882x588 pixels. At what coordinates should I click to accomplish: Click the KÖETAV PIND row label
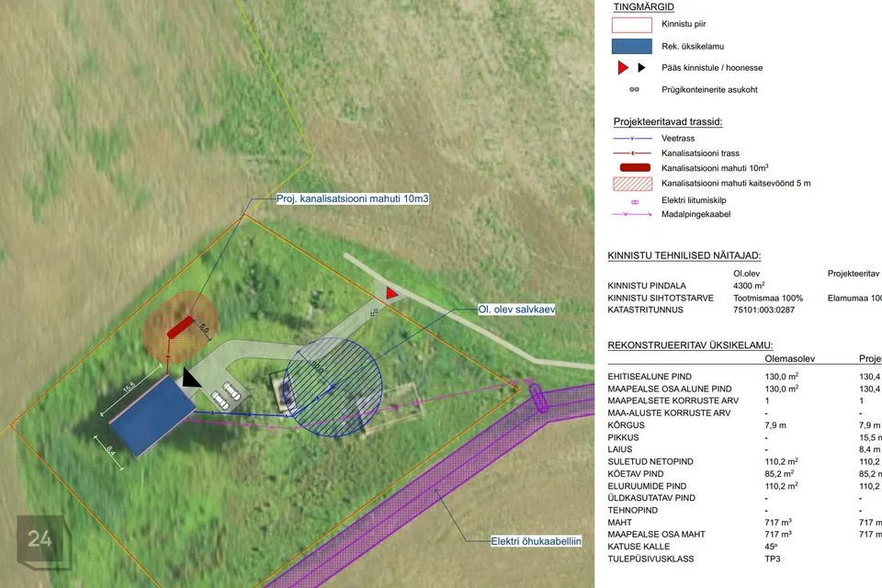pos(636,474)
